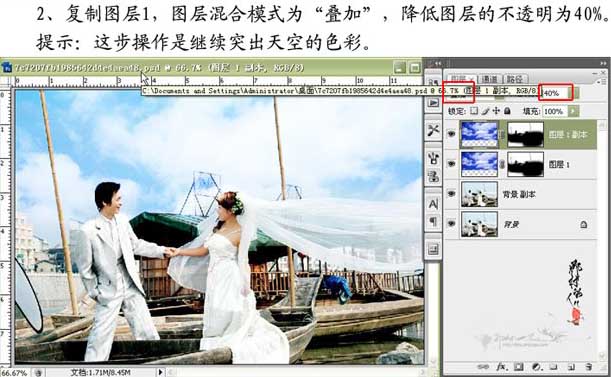Open the Brushes panel icon in dock
This screenshot has height=377, width=611.
tap(433, 158)
